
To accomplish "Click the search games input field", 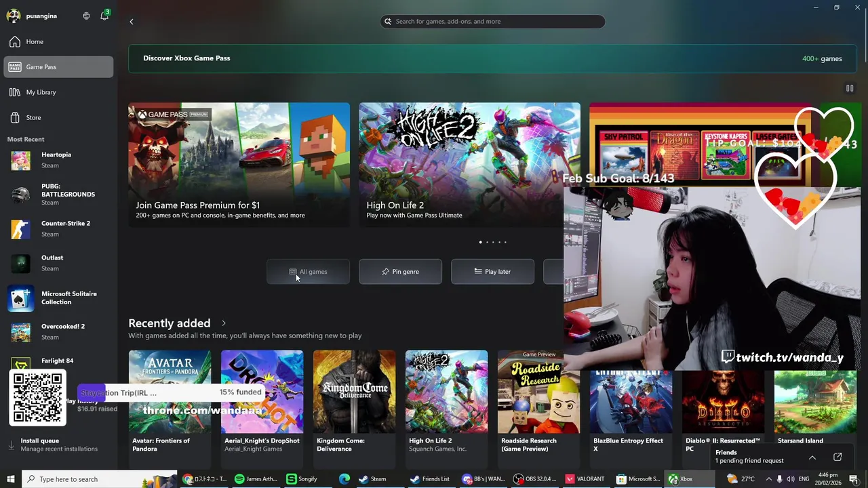I will coord(492,21).
